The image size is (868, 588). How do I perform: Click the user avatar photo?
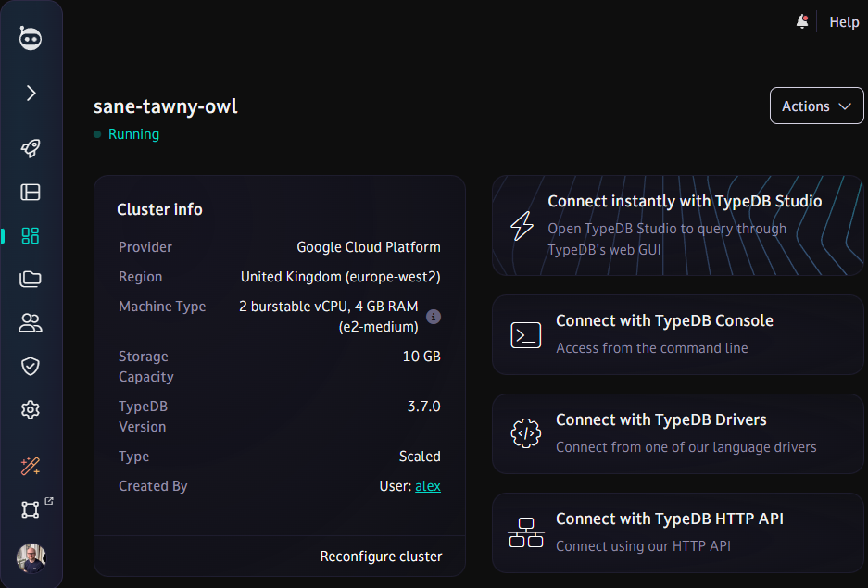pos(31,558)
